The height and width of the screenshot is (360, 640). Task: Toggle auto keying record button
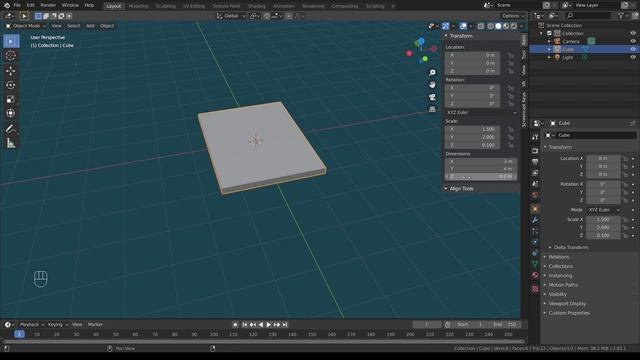(235, 324)
